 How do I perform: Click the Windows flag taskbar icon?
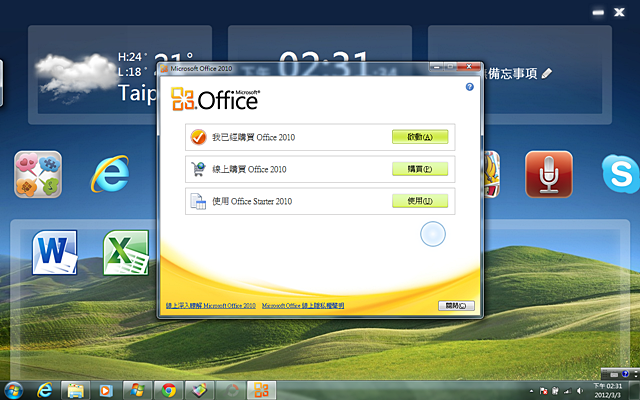(x=138, y=391)
